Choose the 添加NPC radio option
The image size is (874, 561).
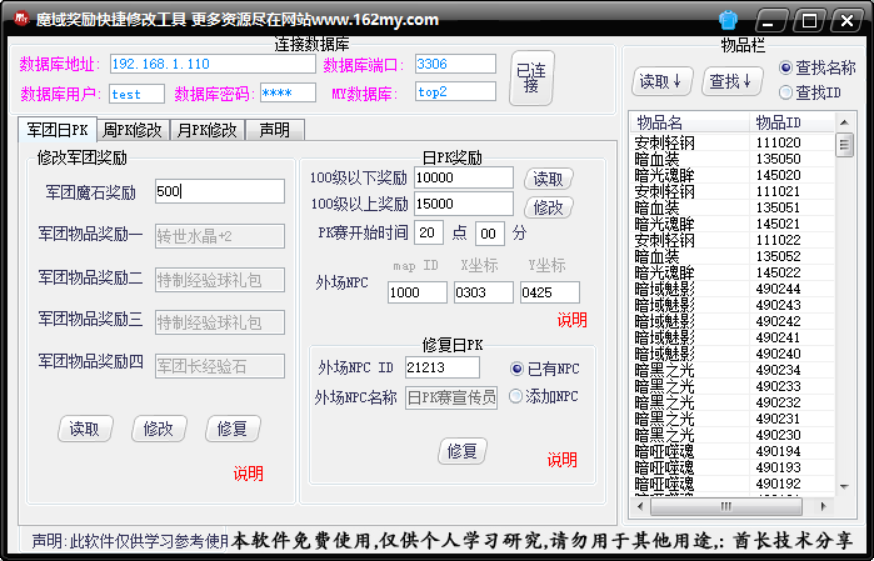(516, 396)
